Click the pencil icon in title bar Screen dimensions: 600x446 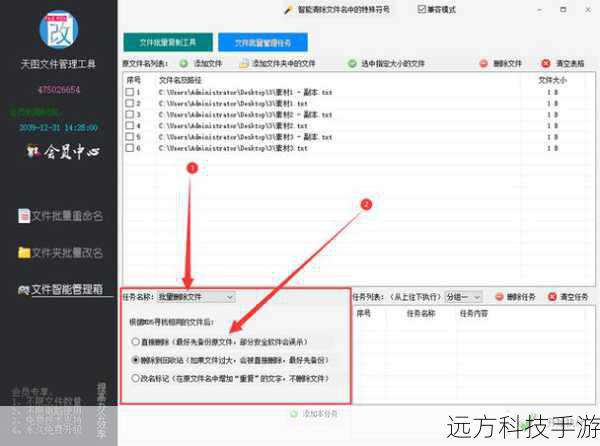[288, 10]
